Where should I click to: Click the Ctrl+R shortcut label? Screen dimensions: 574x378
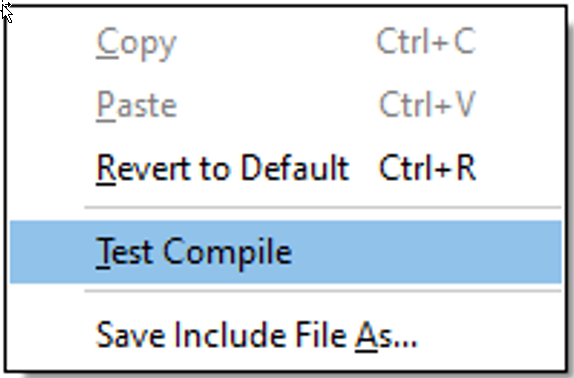click(x=427, y=168)
